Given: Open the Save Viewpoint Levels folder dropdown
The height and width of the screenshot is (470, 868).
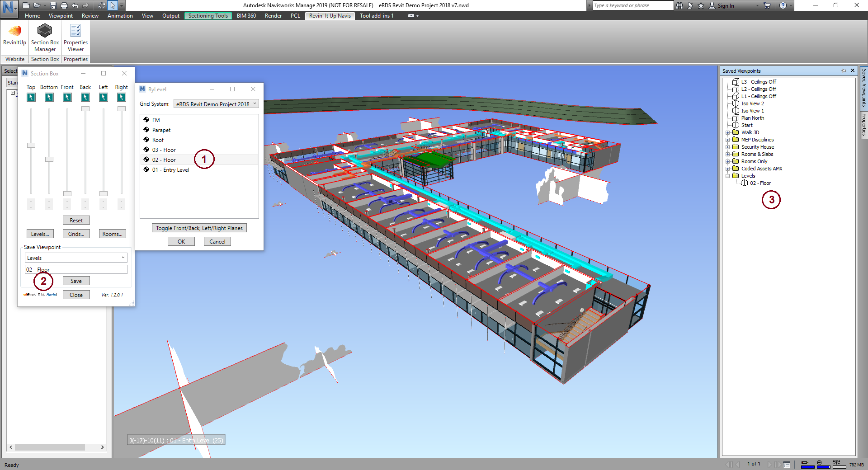Looking at the screenshot, I should click(x=76, y=258).
